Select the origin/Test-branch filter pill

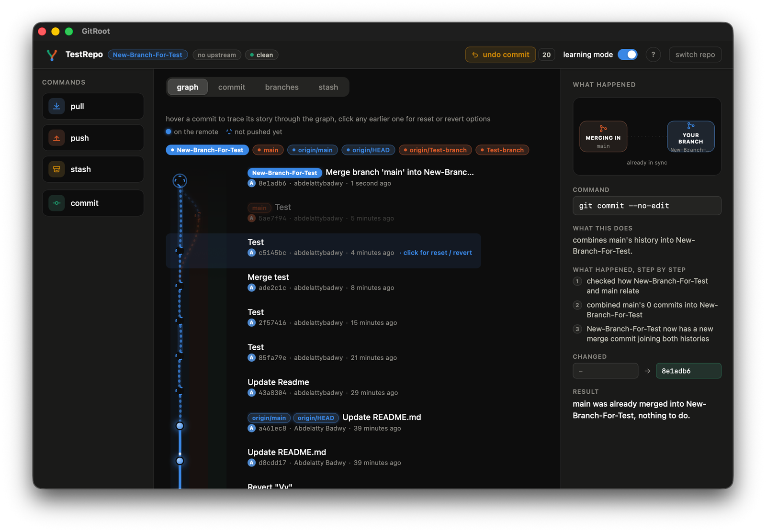point(435,150)
